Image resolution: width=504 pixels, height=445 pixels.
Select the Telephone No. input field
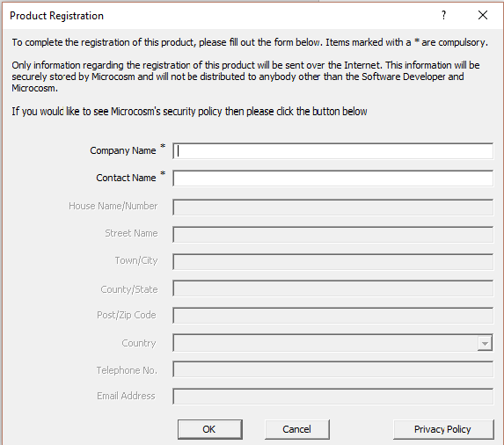[332, 369]
